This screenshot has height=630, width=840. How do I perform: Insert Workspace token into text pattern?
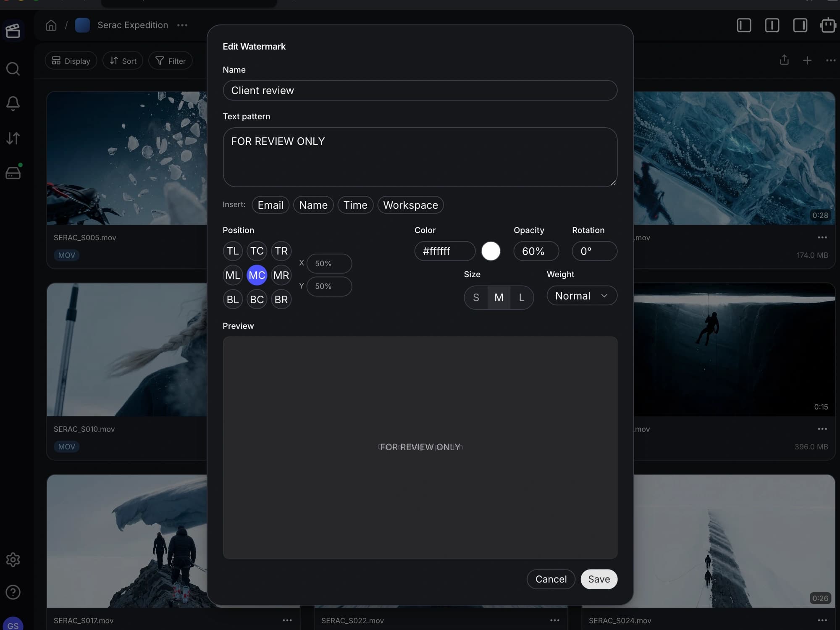410,205
